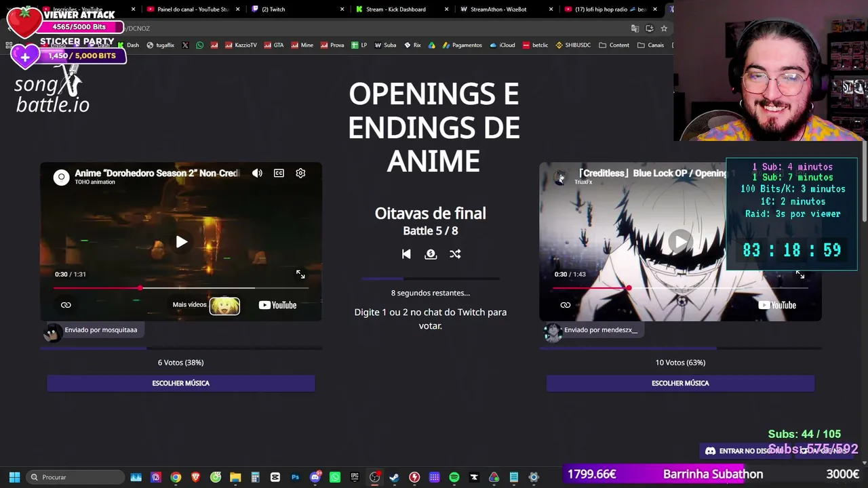Copy link icon on the Dorohedoro video
Image resolution: width=868 pixels, height=488 pixels.
(x=66, y=305)
